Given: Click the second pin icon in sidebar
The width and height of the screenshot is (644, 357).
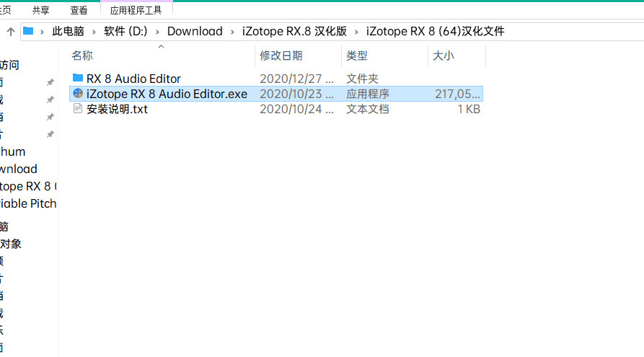Looking at the screenshot, I should coord(50,100).
